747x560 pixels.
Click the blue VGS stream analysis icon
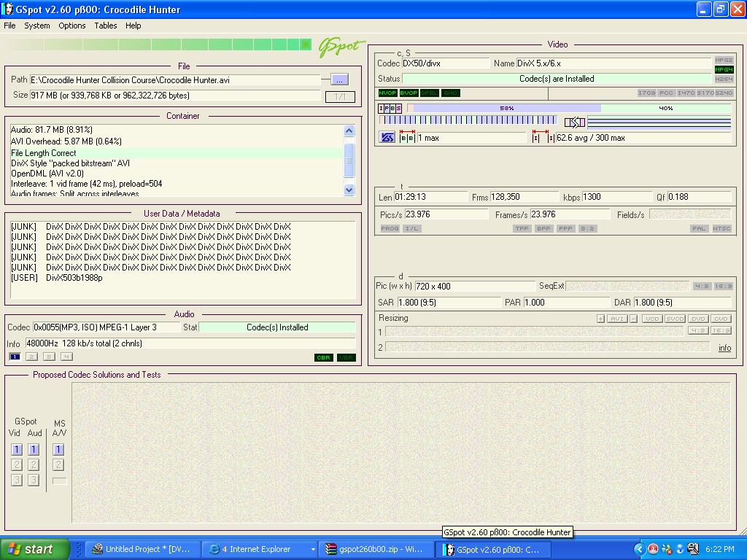pyautogui.click(x=387, y=138)
